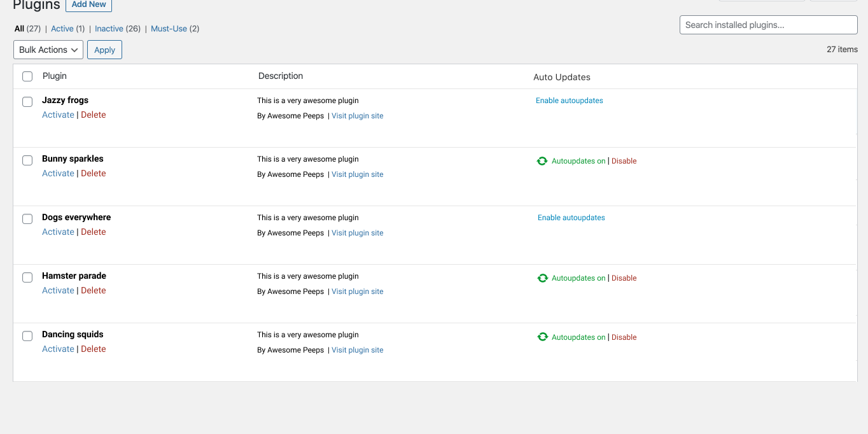Tick the select-all plugins checkbox in header
This screenshot has width=868, height=434.
(27, 76)
